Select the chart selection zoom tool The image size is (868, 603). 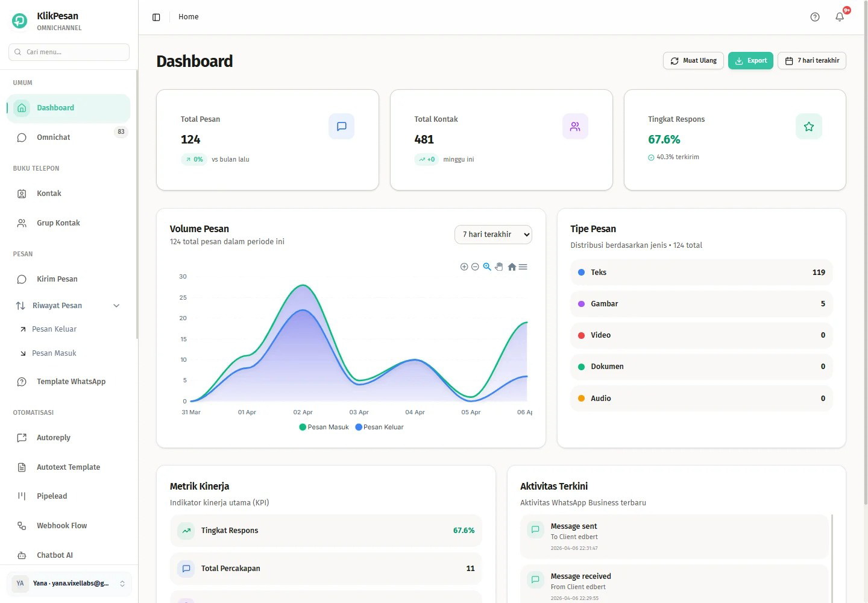pos(487,267)
